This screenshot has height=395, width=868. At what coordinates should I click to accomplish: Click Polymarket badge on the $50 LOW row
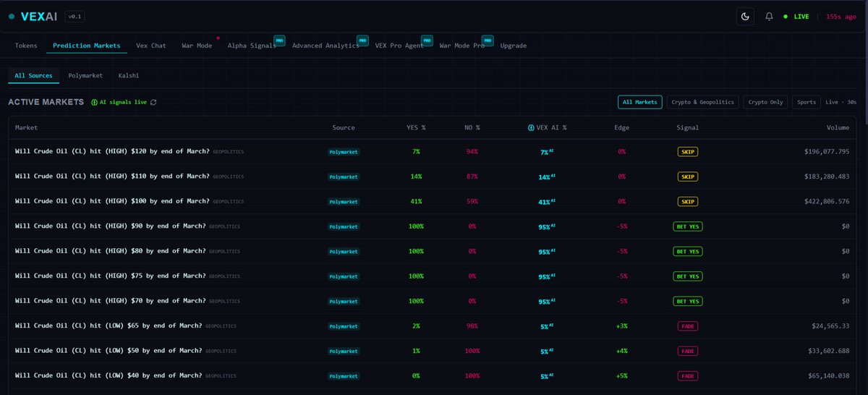tap(344, 351)
